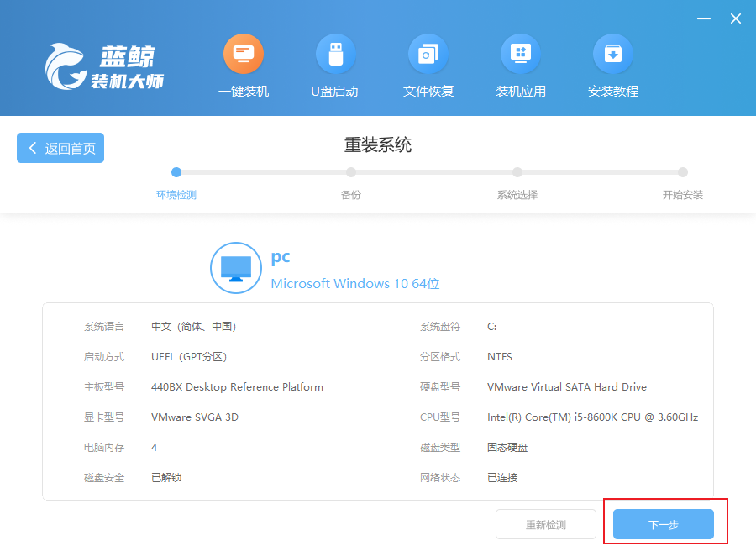Click the 环境检测 step dot
The width and height of the screenshot is (756, 546).
[176, 172]
